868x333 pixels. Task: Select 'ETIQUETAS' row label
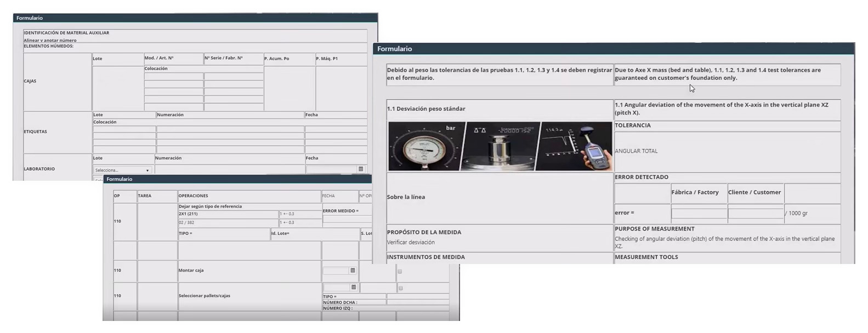point(35,132)
